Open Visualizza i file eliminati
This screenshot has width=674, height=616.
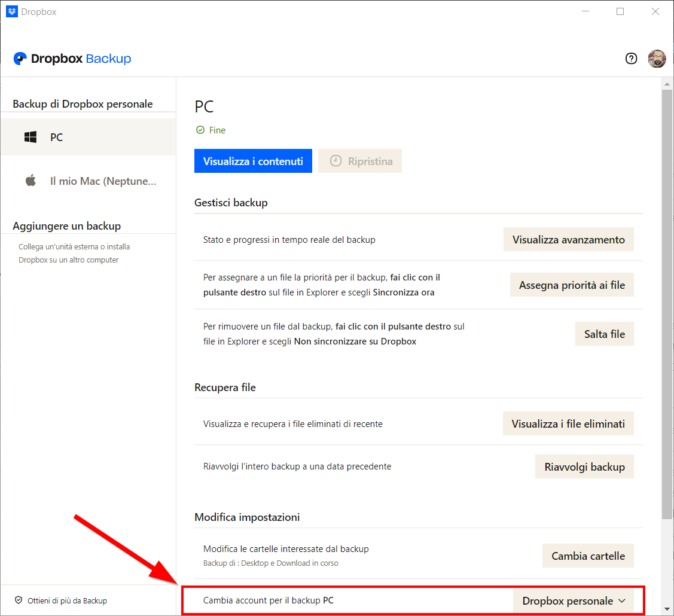[x=568, y=424]
